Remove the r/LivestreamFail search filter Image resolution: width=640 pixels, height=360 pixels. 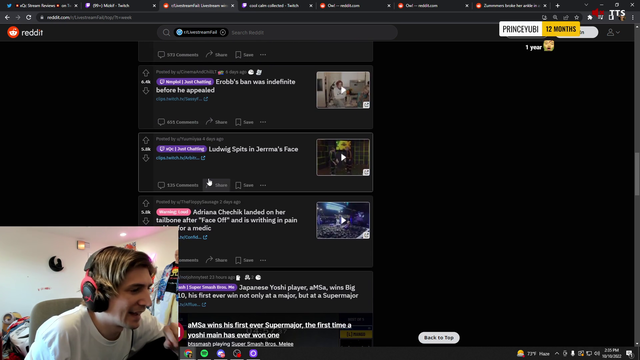coord(223,32)
